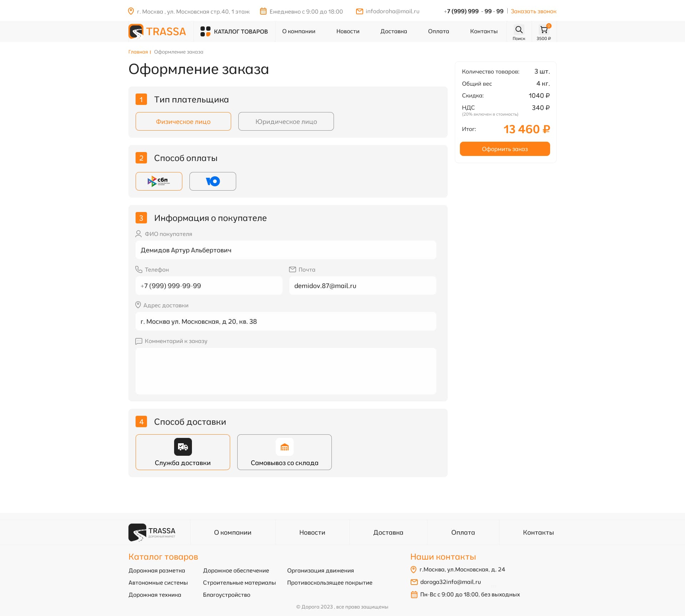Click the ФИО покупателя input field
The height and width of the screenshot is (616, 685).
(285, 250)
